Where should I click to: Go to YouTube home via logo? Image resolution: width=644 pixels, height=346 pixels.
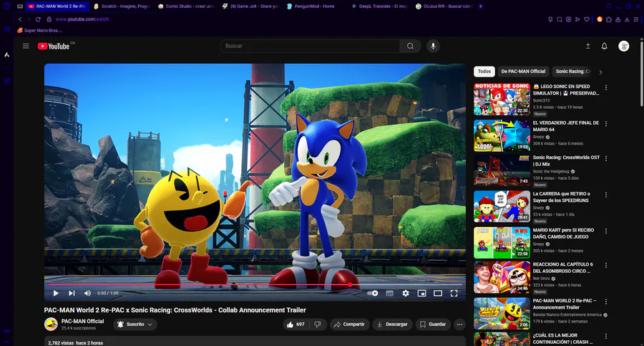point(54,46)
